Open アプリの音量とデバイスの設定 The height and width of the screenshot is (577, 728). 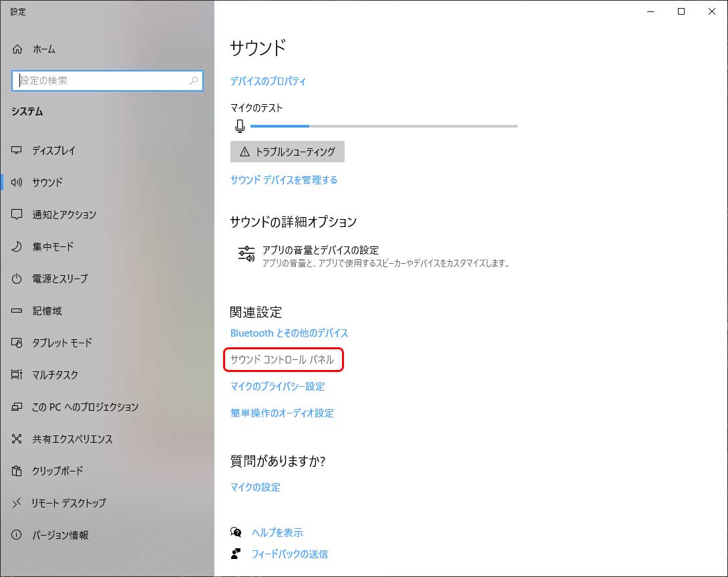[x=374, y=256]
